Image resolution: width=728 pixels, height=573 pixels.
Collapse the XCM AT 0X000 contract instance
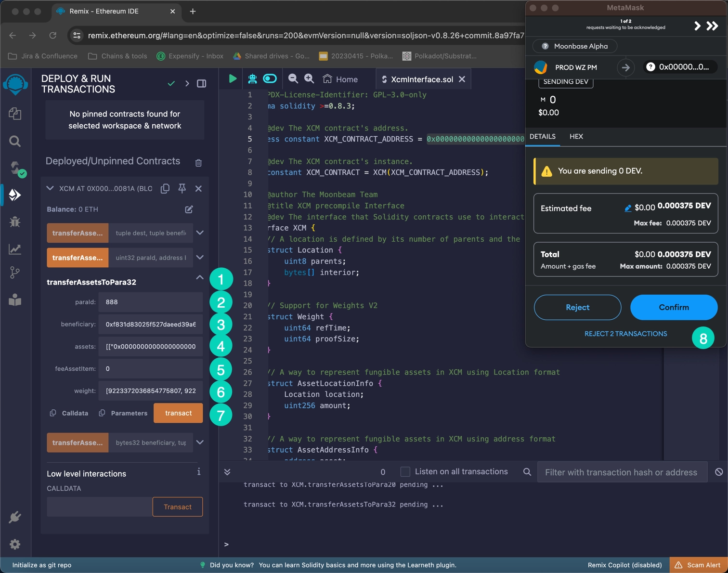point(50,188)
